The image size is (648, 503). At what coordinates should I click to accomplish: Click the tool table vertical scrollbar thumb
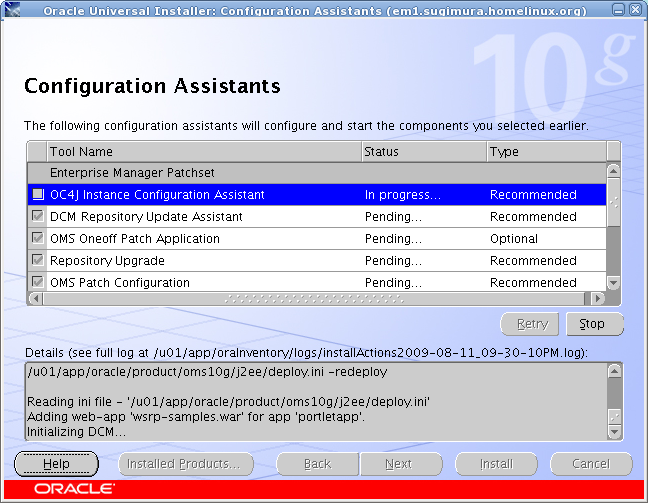coord(614,203)
